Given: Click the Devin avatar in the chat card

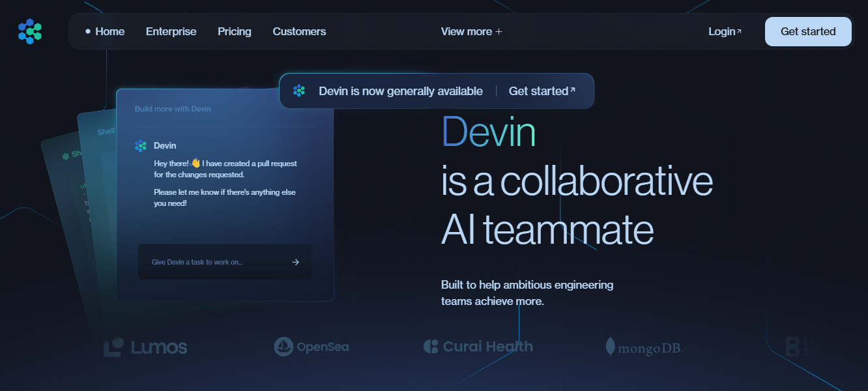Looking at the screenshot, I should point(141,146).
